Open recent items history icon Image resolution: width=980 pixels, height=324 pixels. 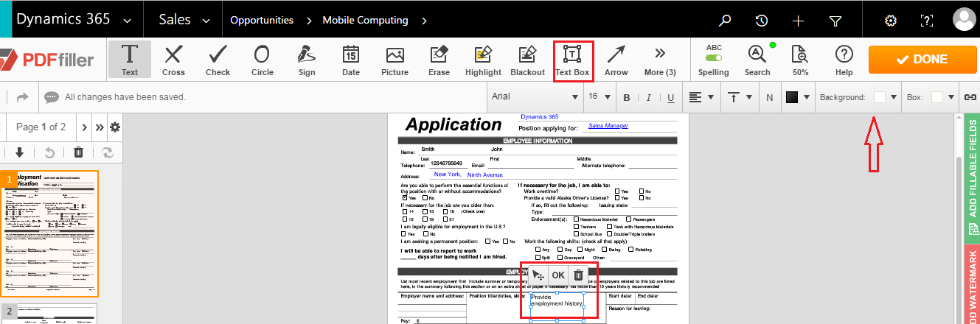(762, 20)
